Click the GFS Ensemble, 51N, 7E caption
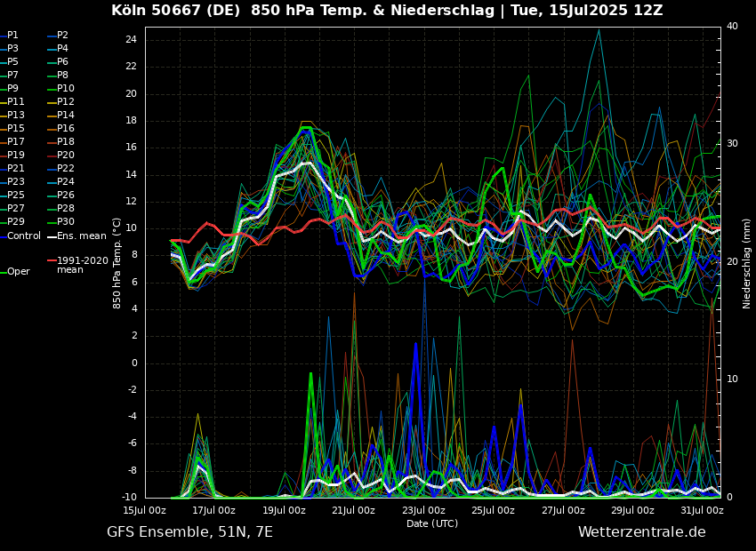The height and width of the screenshot is (551, 756). coord(189,532)
